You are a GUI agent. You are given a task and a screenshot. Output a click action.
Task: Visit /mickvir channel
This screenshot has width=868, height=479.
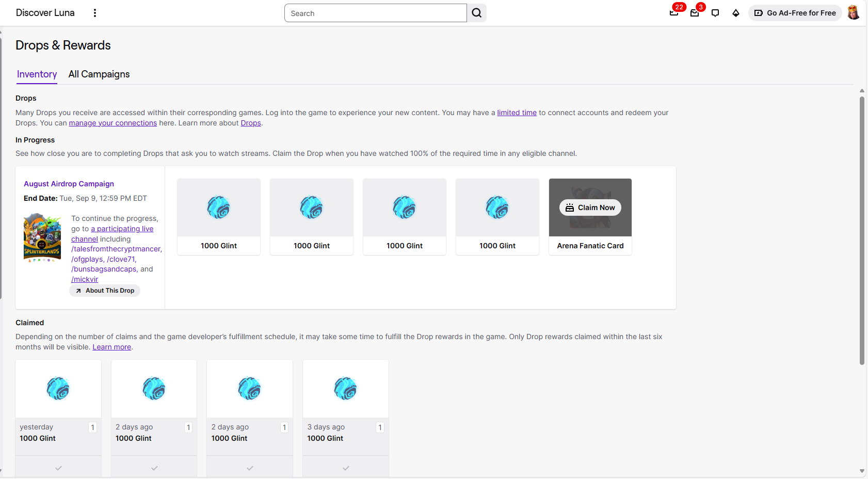click(x=85, y=279)
